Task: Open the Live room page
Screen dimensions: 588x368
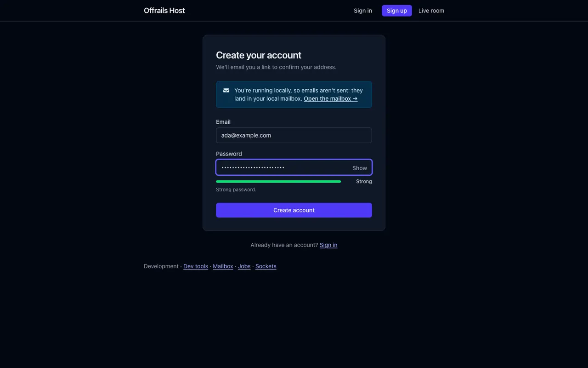Action: (x=431, y=11)
